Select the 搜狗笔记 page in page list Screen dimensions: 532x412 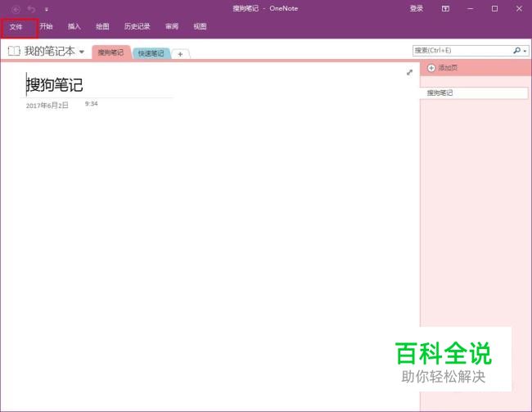point(474,93)
